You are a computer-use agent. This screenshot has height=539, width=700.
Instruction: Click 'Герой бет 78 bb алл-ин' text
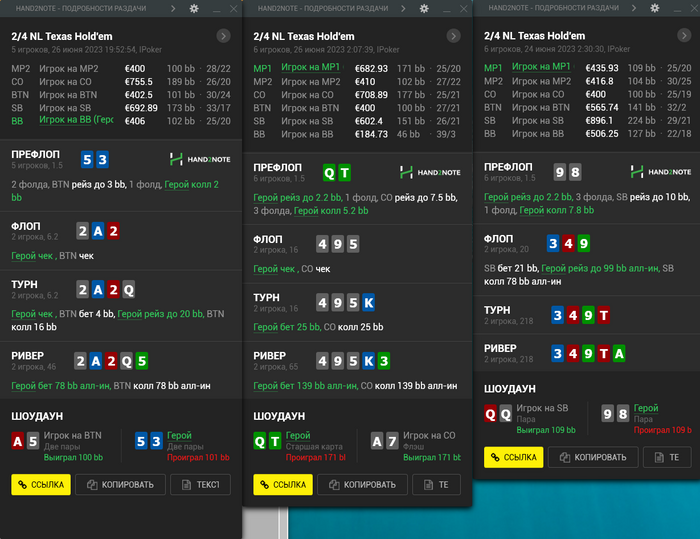[x=61, y=385]
